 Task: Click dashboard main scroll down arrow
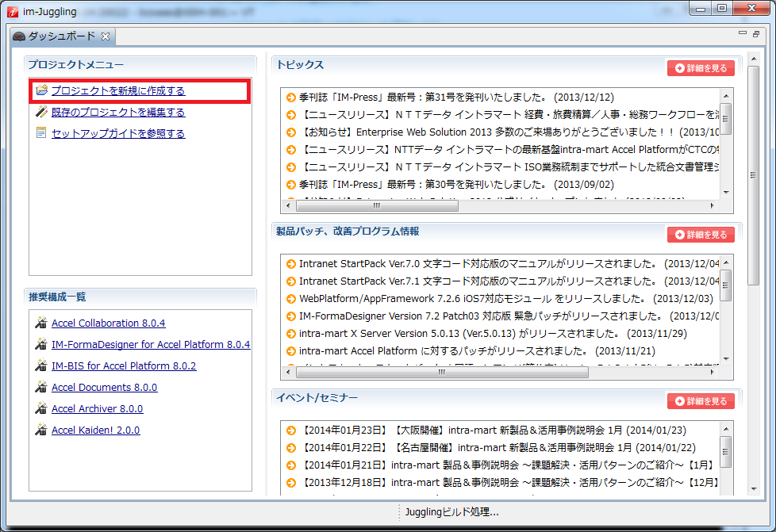pyautogui.click(x=753, y=489)
